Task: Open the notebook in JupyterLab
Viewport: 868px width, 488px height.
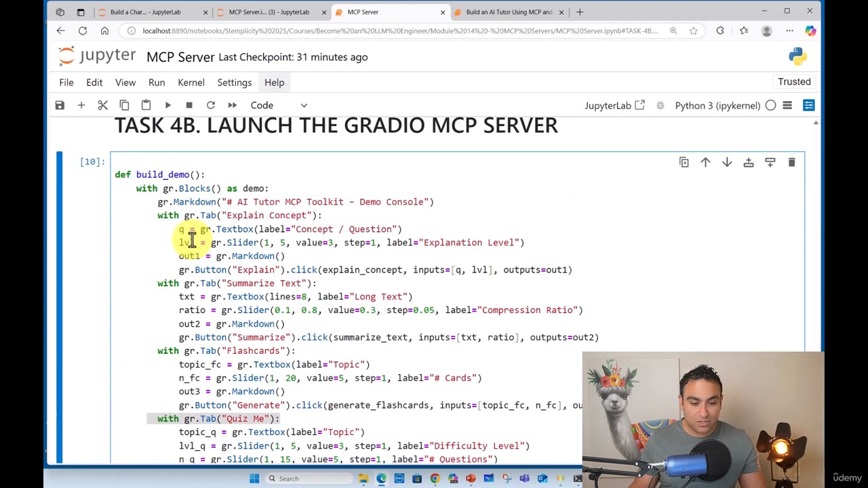Action: click(614, 105)
